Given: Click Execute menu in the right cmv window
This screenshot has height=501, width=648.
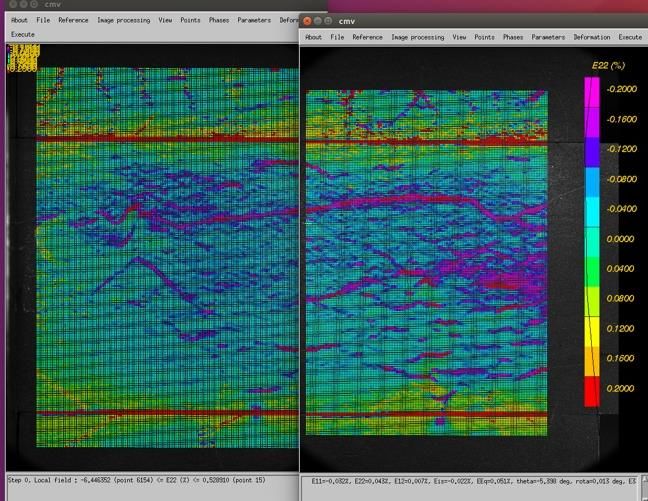Looking at the screenshot, I should click(630, 37).
